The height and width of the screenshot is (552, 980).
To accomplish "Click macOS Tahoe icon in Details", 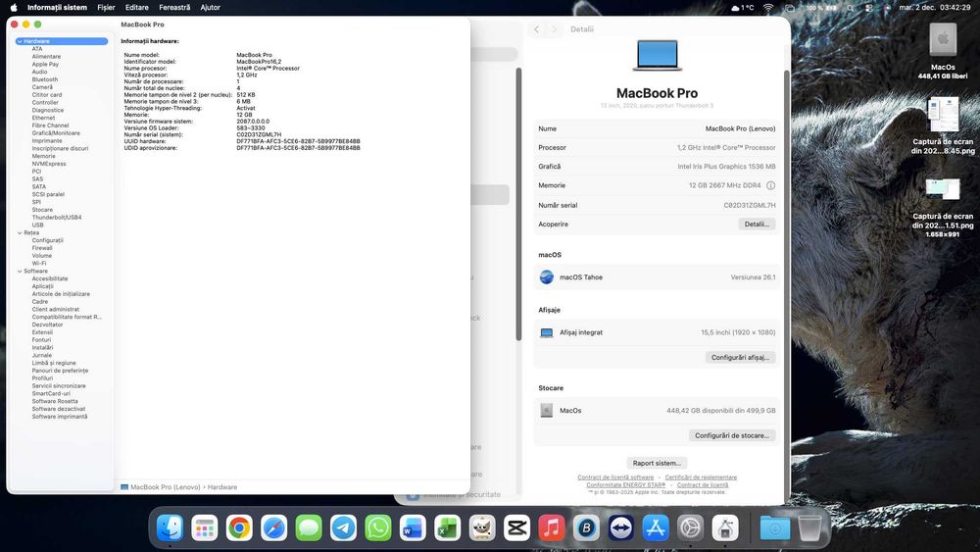I will (546, 276).
